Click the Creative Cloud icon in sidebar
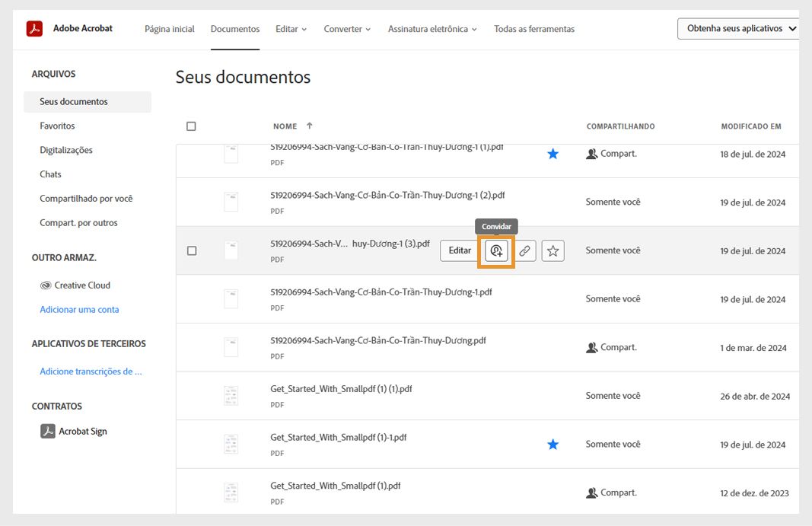 (x=46, y=285)
